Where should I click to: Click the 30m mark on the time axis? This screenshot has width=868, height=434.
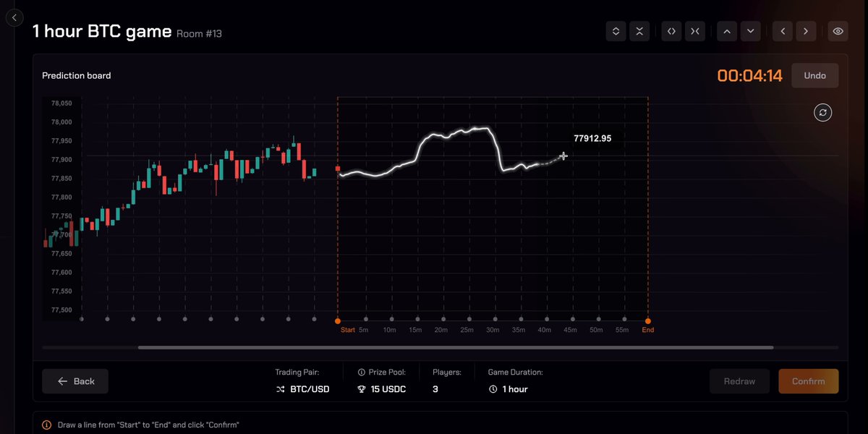pyautogui.click(x=493, y=330)
